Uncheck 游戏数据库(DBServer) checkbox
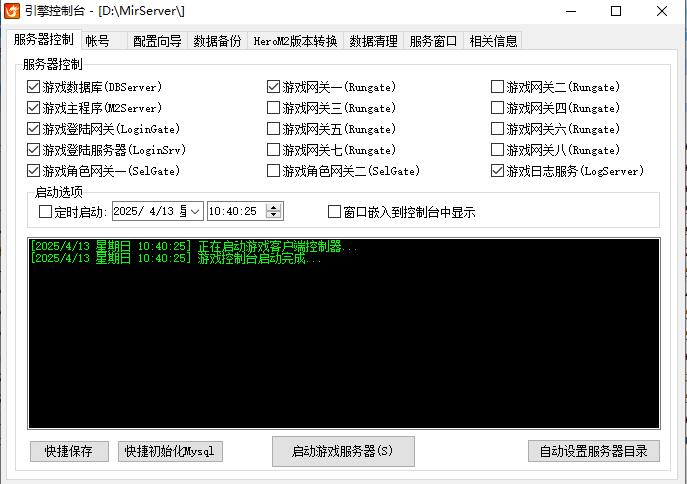 point(33,87)
